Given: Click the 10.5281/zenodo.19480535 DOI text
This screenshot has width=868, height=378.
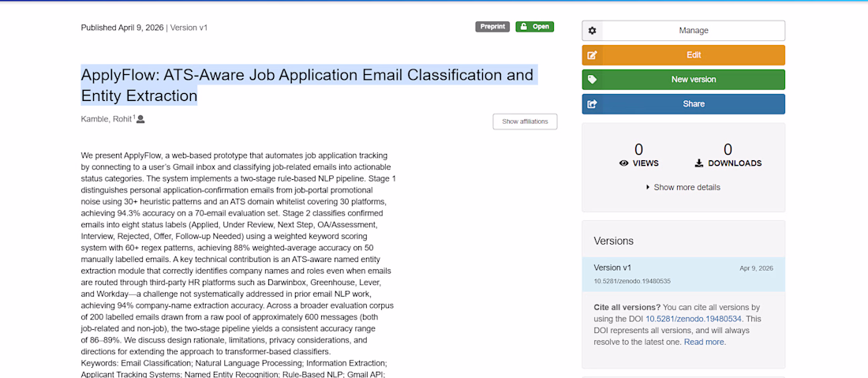Looking at the screenshot, I should [632, 281].
